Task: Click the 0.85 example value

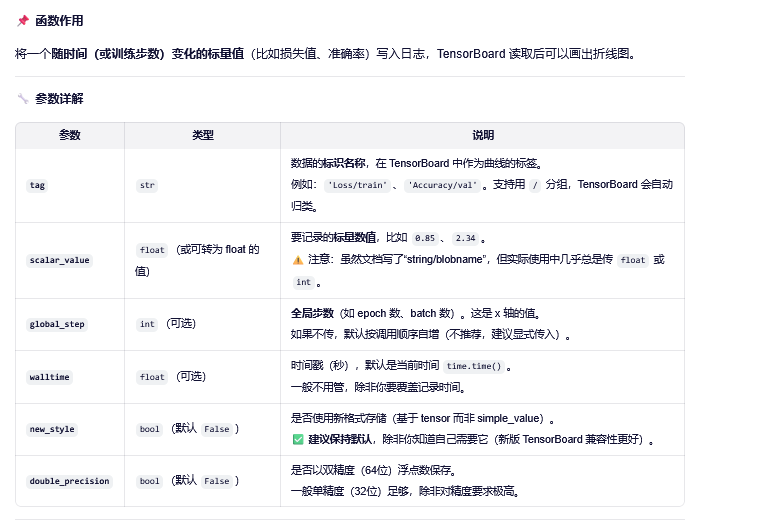Action: [425, 238]
